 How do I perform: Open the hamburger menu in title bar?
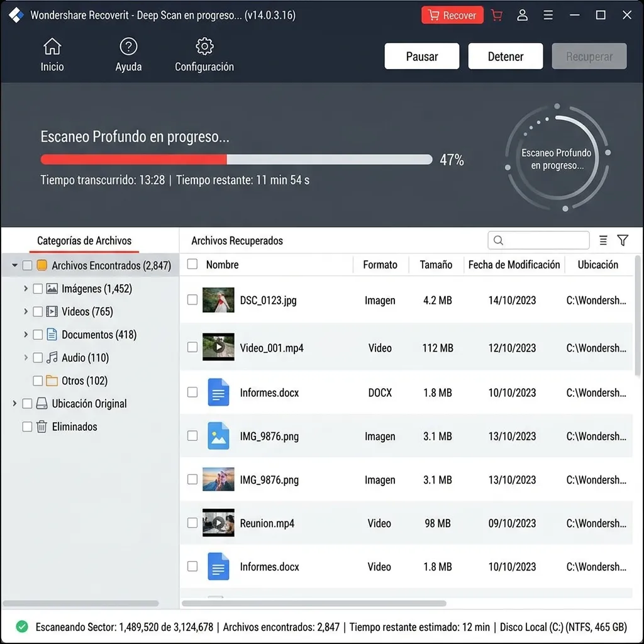pyautogui.click(x=548, y=15)
